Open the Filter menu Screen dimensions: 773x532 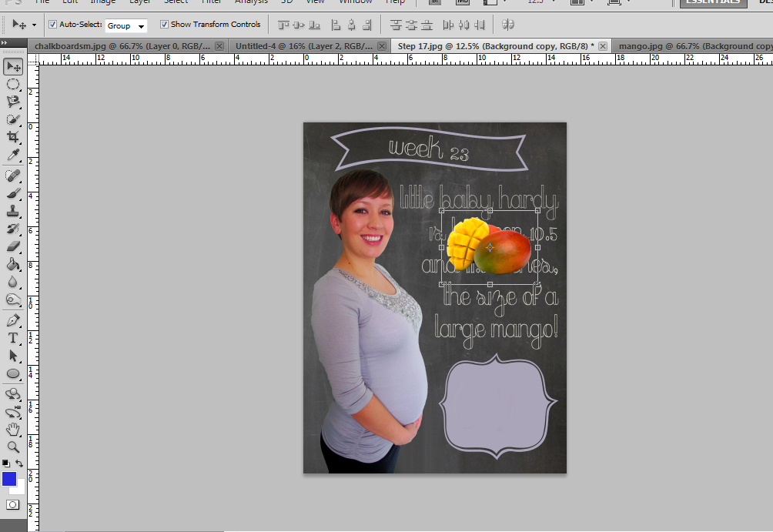[211, 2]
